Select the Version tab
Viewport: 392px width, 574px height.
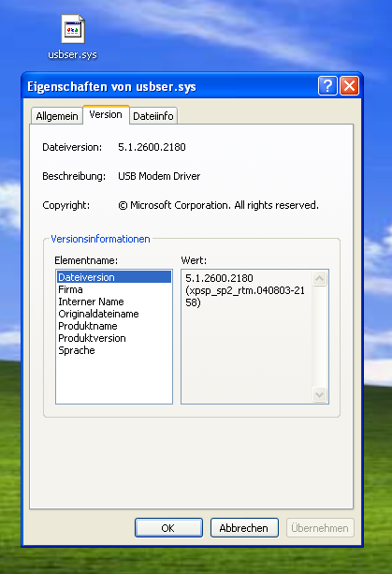[106, 114]
